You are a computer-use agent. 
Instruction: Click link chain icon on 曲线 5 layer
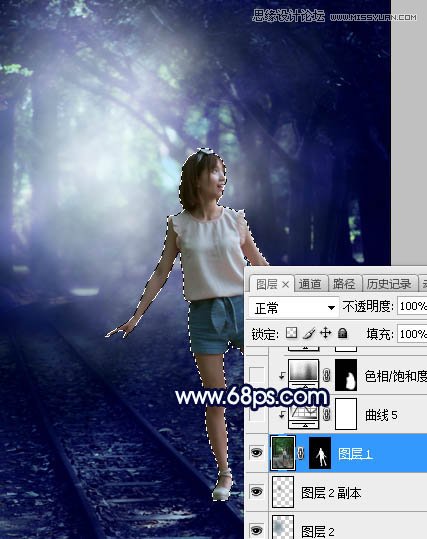326,415
